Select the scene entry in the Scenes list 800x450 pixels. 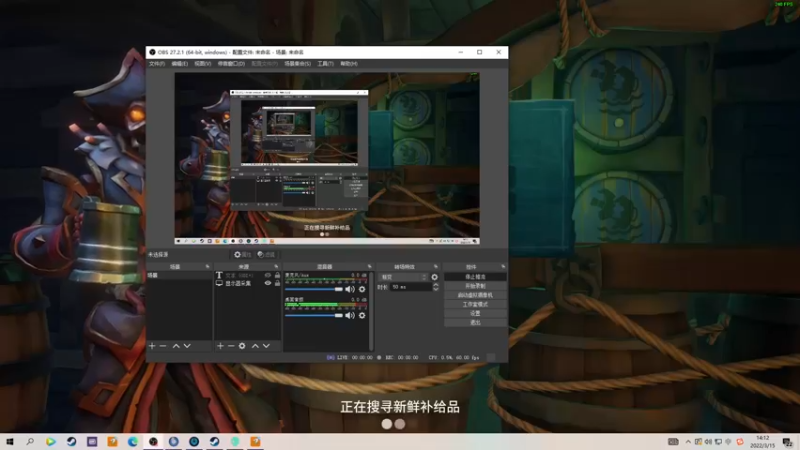coord(179,276)
